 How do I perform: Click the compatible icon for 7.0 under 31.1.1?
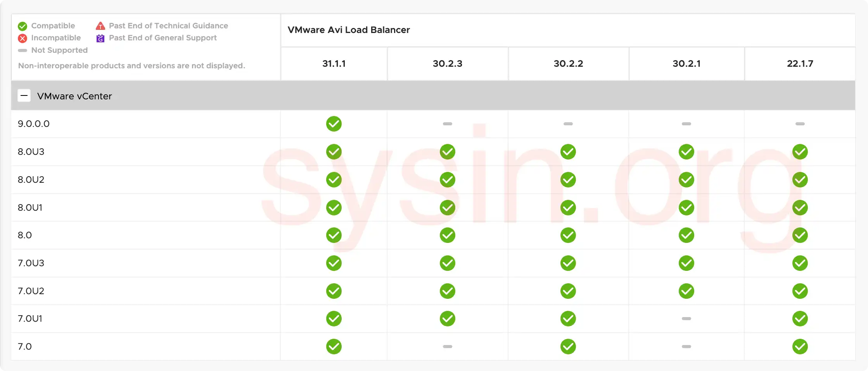pyautogui.click(x=334, y=347)
